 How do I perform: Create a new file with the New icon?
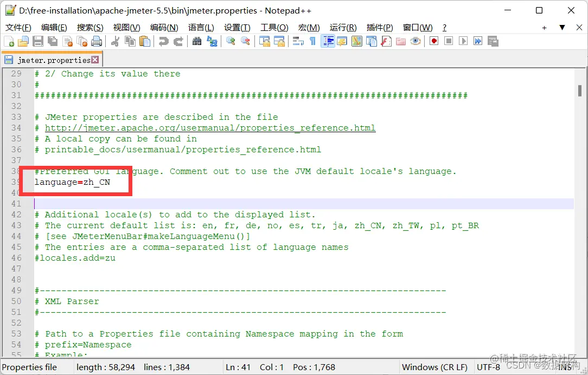coord(9,41)
